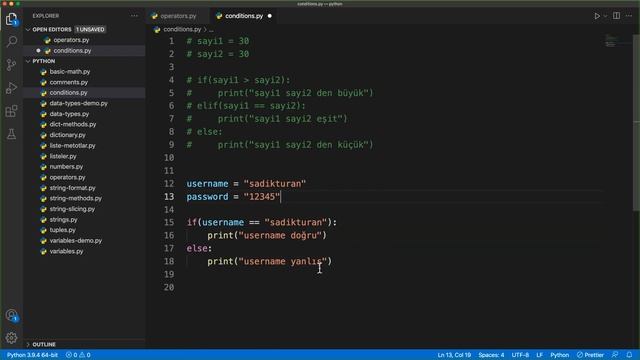Viewport: 640px width, 360px height.
Task: Switch to operators.py tab
Action: pyautogui.click(x=178, y=16)
